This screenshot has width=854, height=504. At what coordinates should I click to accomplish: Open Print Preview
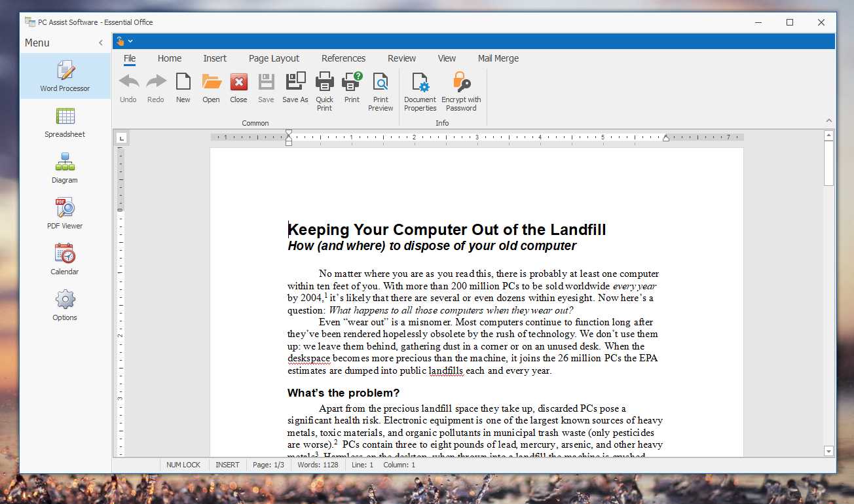click(x=381, y=92)
